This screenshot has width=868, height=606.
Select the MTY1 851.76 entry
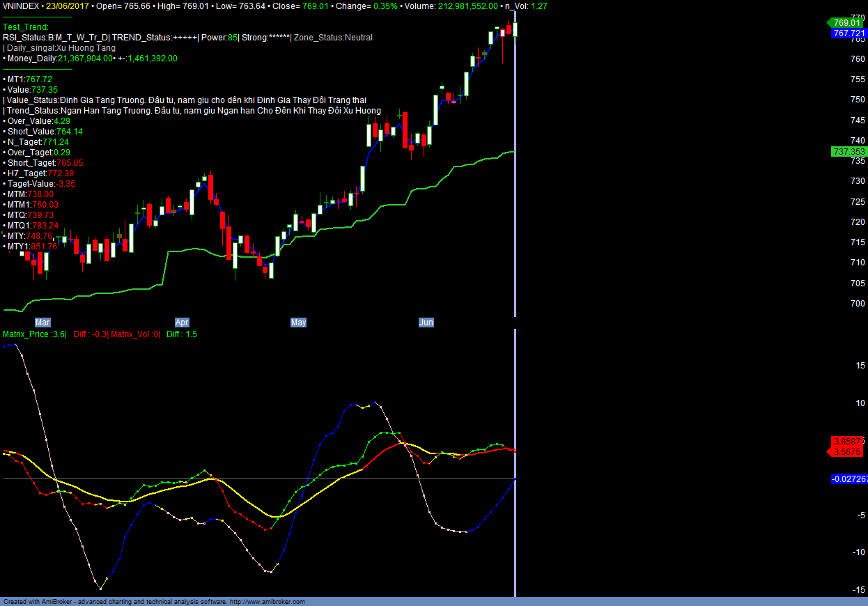[x=32, y=247]
